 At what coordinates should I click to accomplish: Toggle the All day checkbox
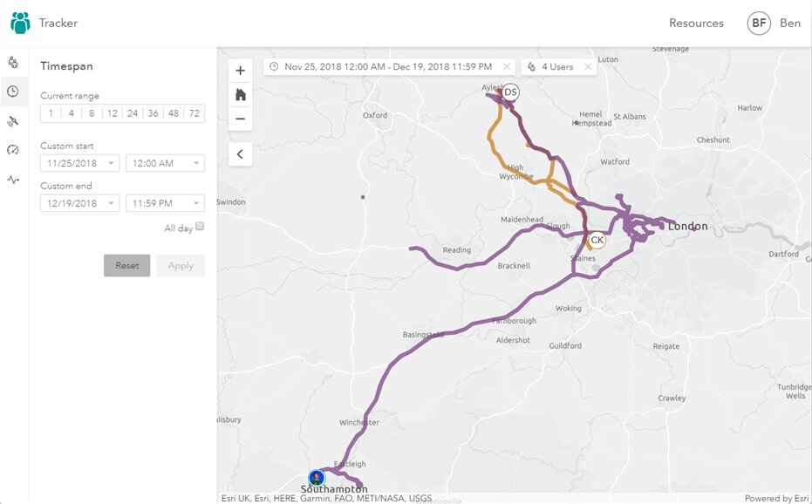[x=200, y=227]
